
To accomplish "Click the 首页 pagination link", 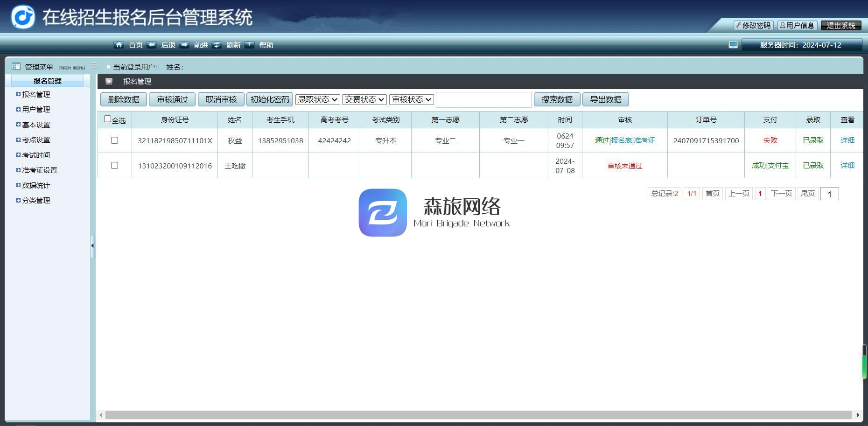I will pyautogui.click(x=713, y=194).
